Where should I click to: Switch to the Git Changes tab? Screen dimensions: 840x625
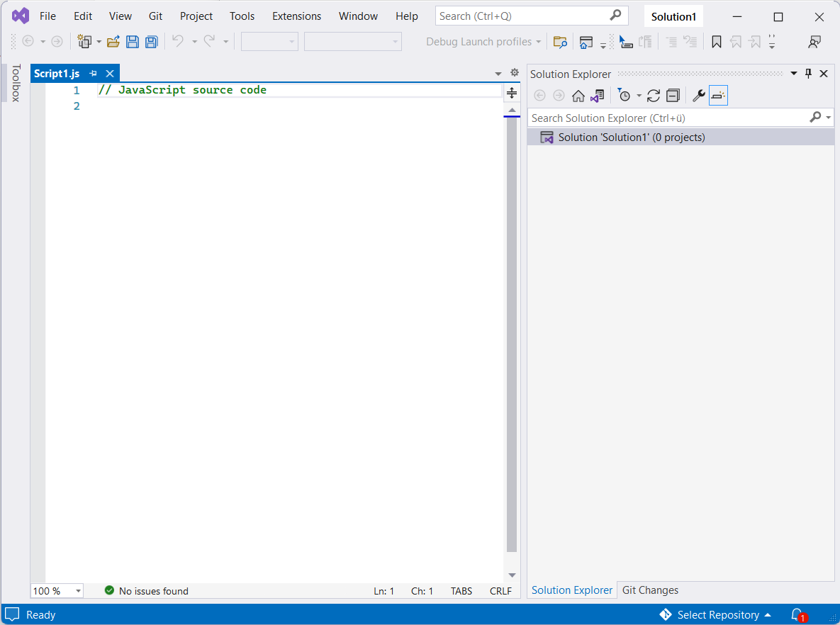(650, 590)
